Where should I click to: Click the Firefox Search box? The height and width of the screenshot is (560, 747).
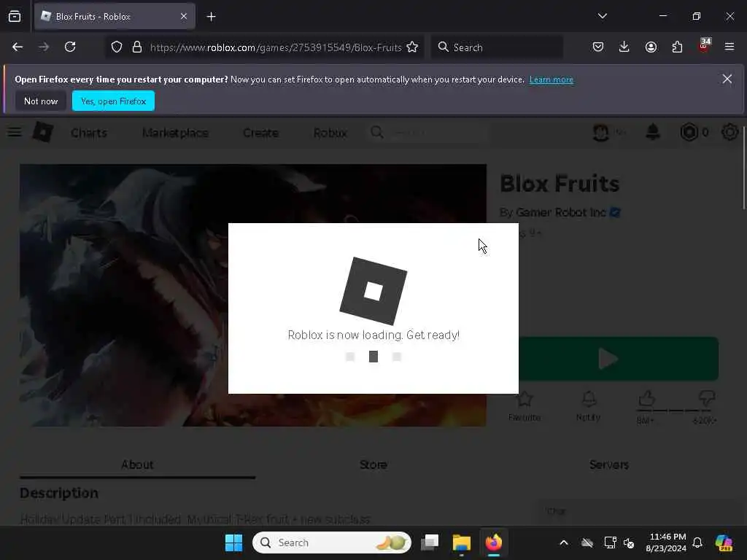[x=497, y=47]
